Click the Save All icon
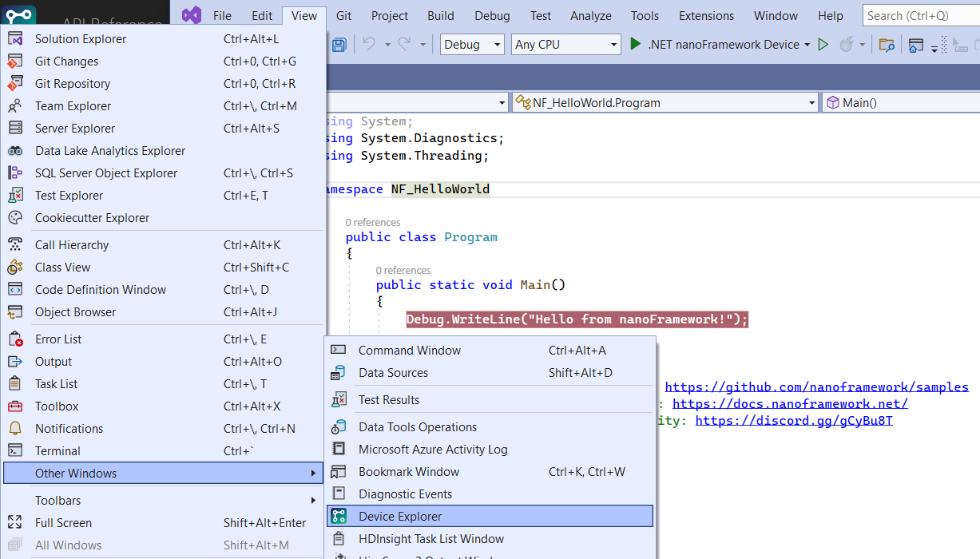 (339, 46)
